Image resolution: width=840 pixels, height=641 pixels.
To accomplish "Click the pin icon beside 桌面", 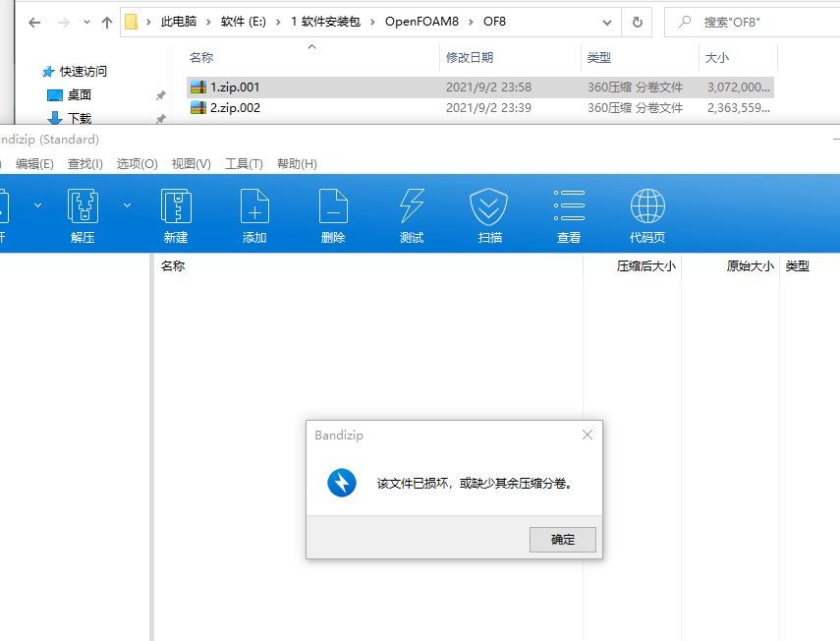I will [x=160, y=95].
